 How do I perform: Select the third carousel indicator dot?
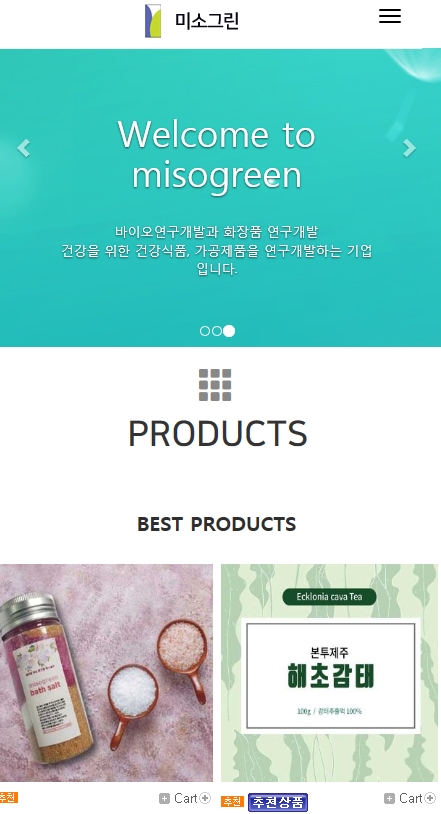[229, 331]
